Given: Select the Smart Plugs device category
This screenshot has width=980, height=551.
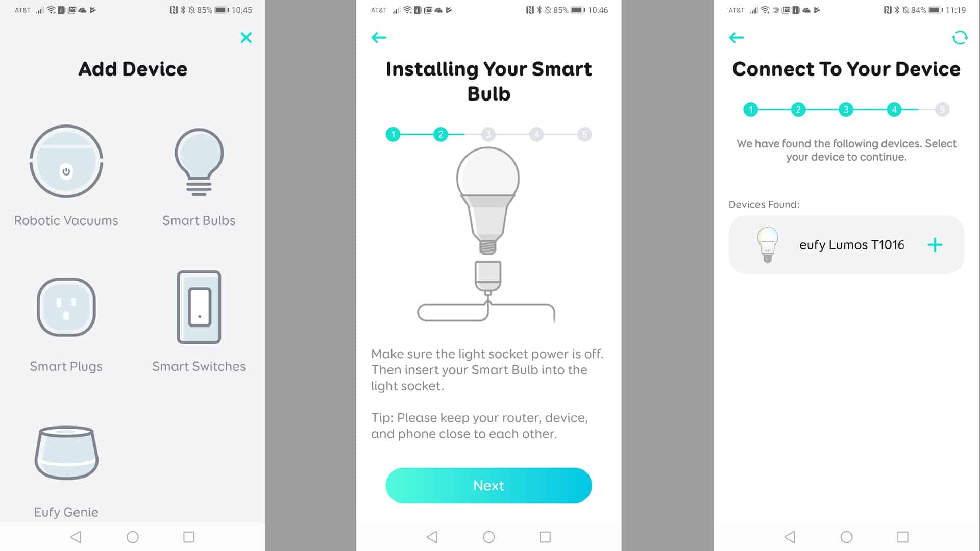Looking at the screenshot, I should [x=66, y=325].
